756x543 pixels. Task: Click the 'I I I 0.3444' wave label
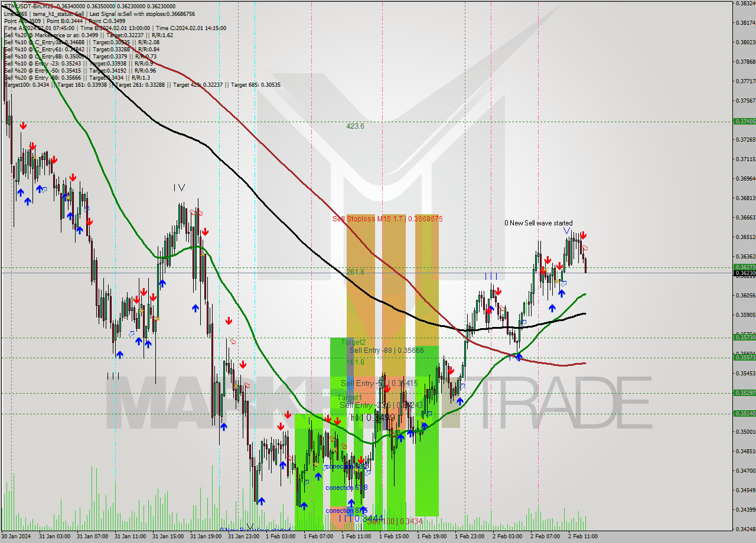361,518
